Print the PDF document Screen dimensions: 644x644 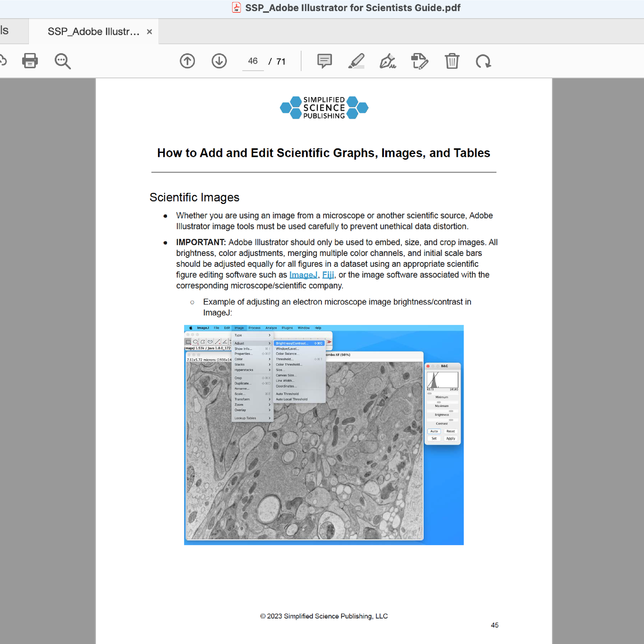(x=30, y=61)
